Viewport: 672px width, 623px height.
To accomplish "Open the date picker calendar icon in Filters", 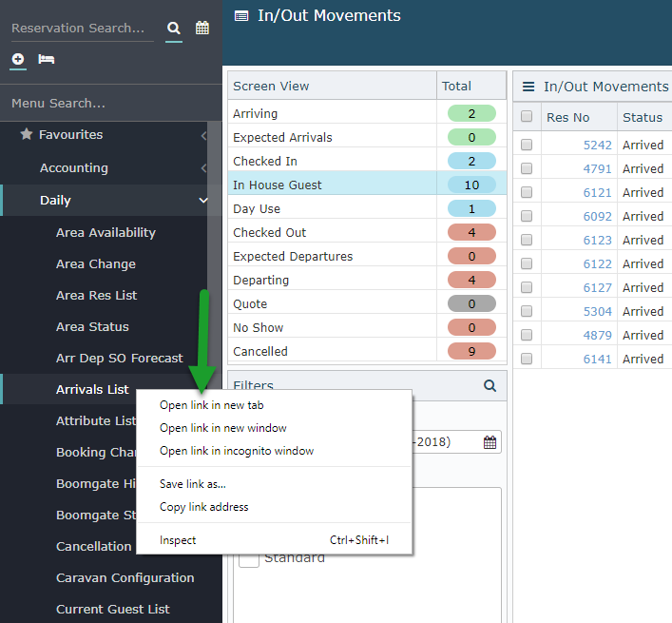I will pos(490,442).
